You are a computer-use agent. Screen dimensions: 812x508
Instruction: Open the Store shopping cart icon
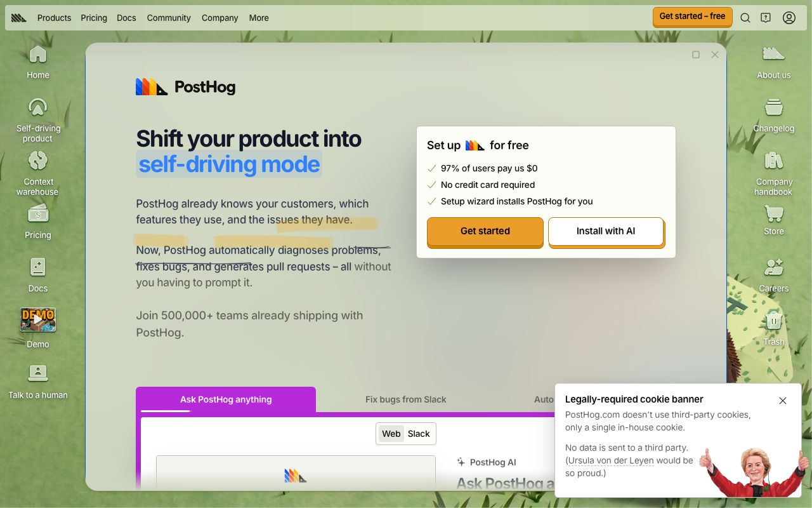pos(774,213)
